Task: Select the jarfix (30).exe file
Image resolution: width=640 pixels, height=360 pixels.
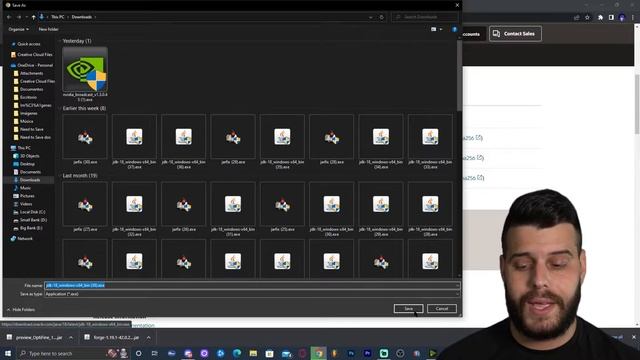Action: pos(85,140)
